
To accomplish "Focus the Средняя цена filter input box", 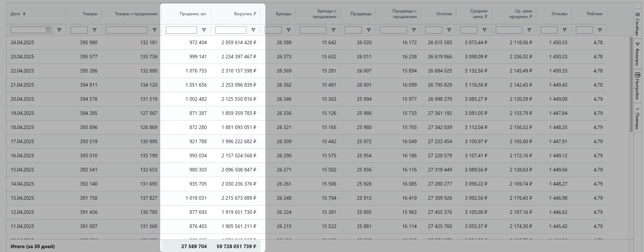I will click(469, 30).
